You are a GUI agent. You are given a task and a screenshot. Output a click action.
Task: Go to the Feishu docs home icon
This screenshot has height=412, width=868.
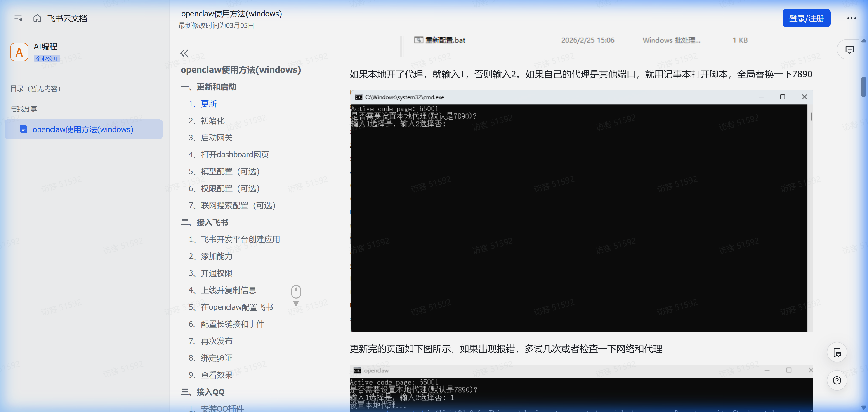pos(37,18)
